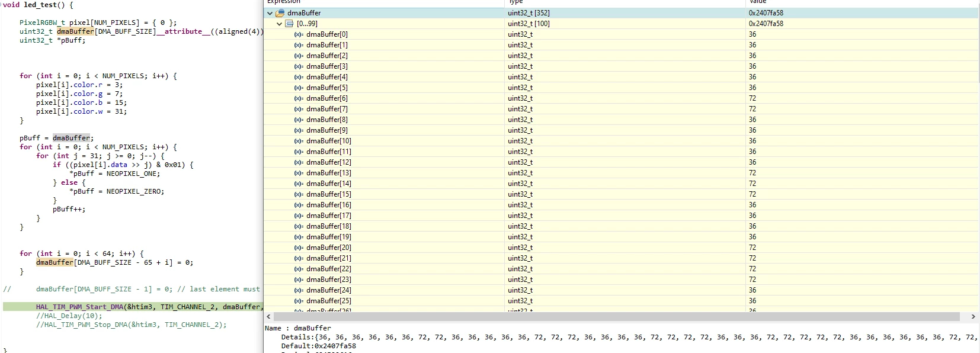Click the variable icon beside dmaBuffer[25]
Image resolution: width=980 pixels, height=353 pixels.
pos(299,301)
